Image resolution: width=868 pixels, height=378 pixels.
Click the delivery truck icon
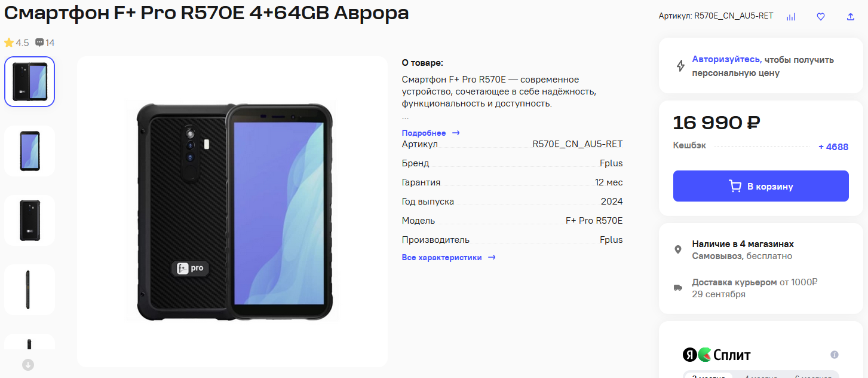678,288
